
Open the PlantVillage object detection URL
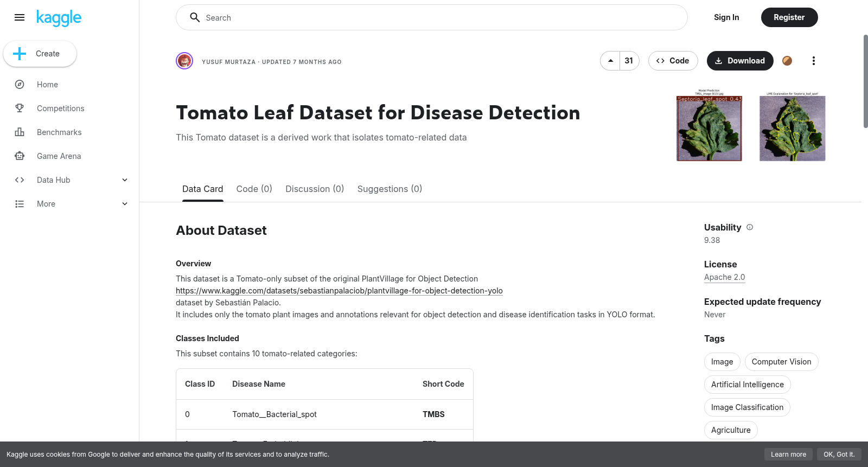coord(339,291)
